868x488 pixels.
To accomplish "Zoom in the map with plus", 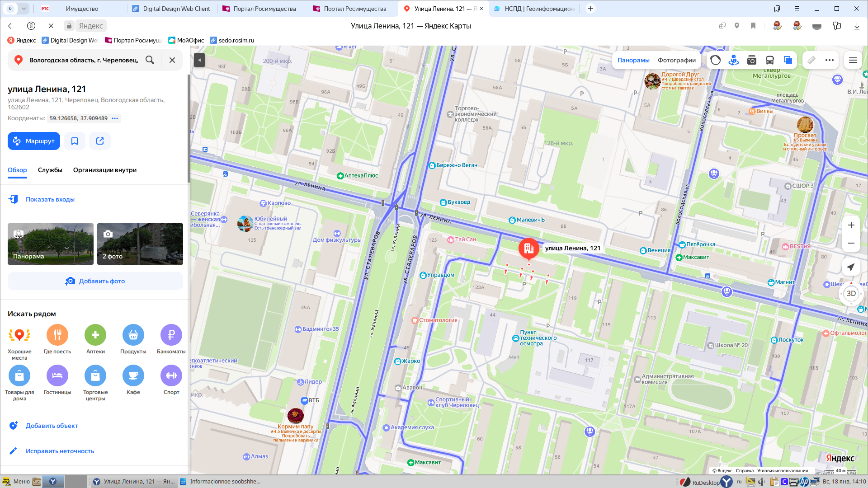I will pyautogui.click(x=851, y=225).
